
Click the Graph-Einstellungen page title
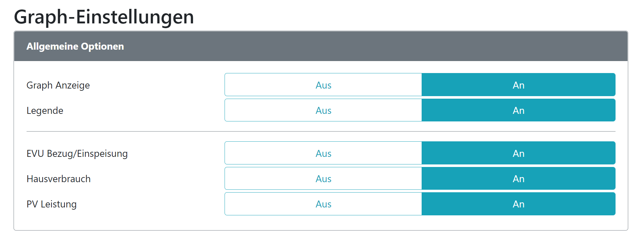click(104, 17)
